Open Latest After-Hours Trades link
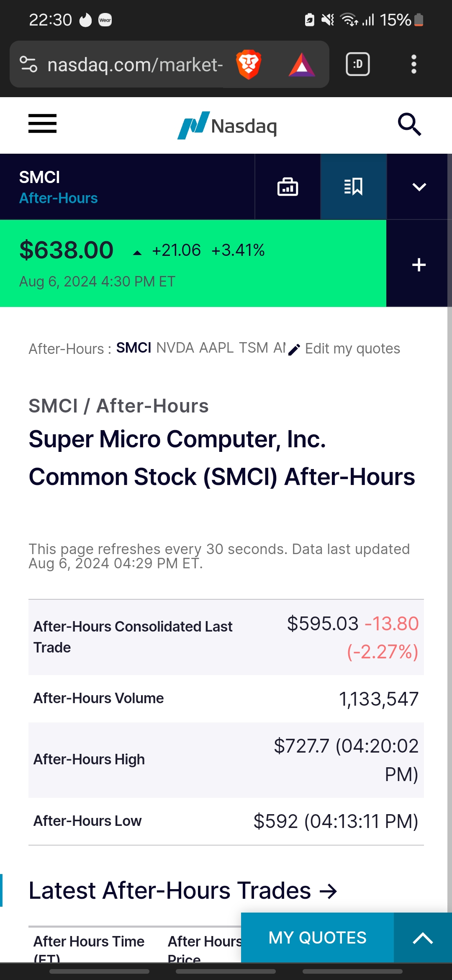The height and width of the screenshot is (980, 452). click(182, 890)
